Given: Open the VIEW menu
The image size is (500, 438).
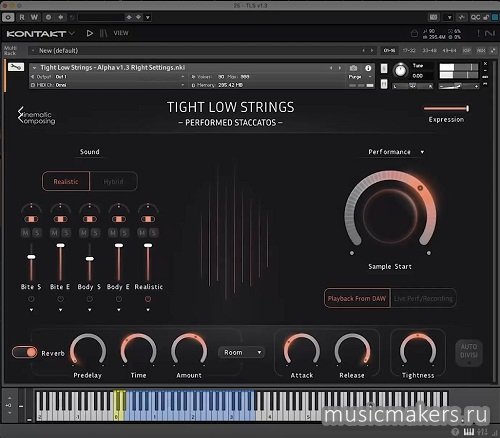Looking at the screenshot, I should click(121, 33).
